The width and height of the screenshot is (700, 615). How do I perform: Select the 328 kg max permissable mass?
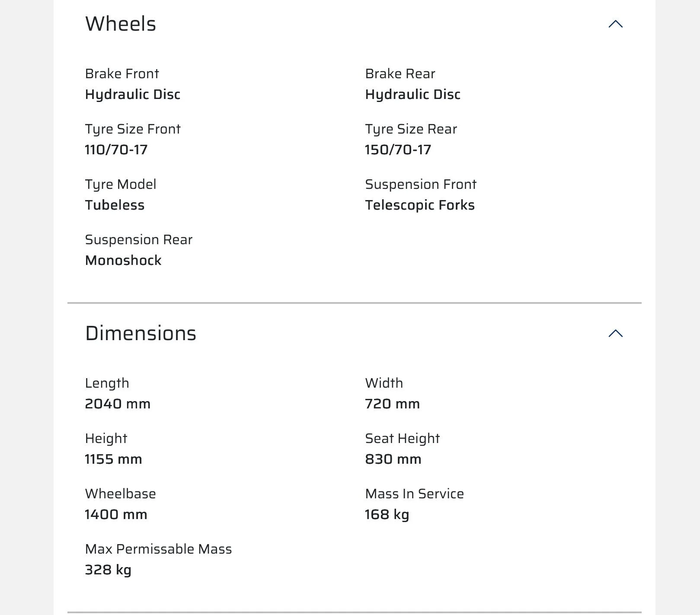pos(108,570)
